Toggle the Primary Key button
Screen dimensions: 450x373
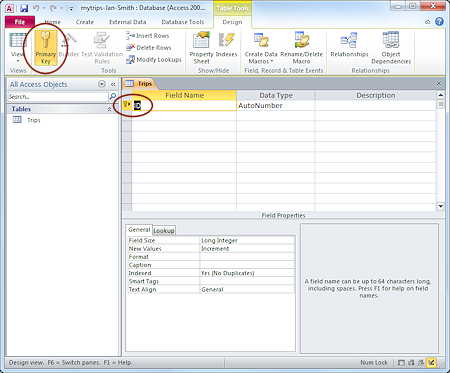[46, 48]
